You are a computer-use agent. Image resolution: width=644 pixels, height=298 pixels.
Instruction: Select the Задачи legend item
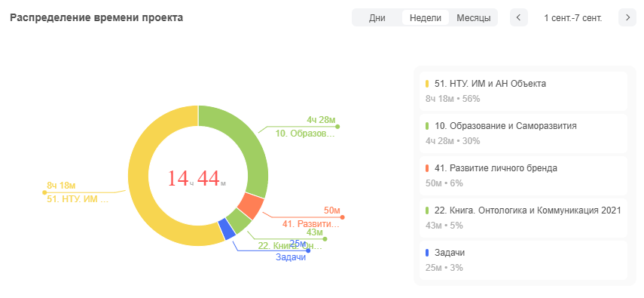(523, 260)
